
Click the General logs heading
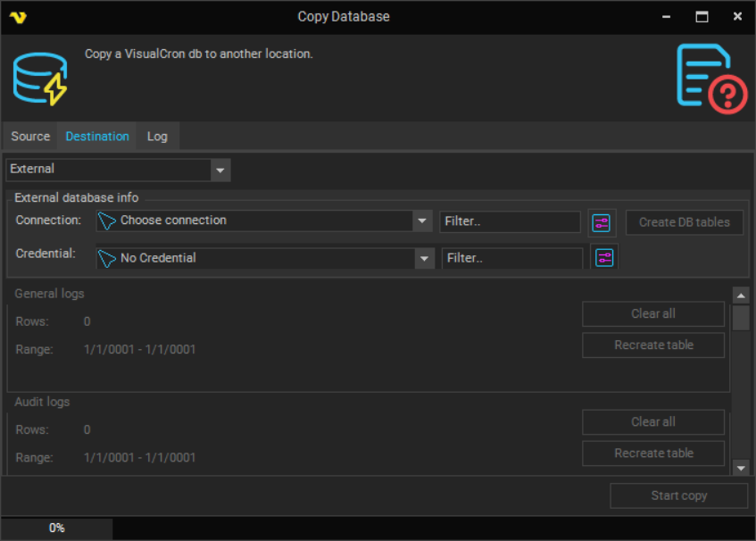point(49,294)
